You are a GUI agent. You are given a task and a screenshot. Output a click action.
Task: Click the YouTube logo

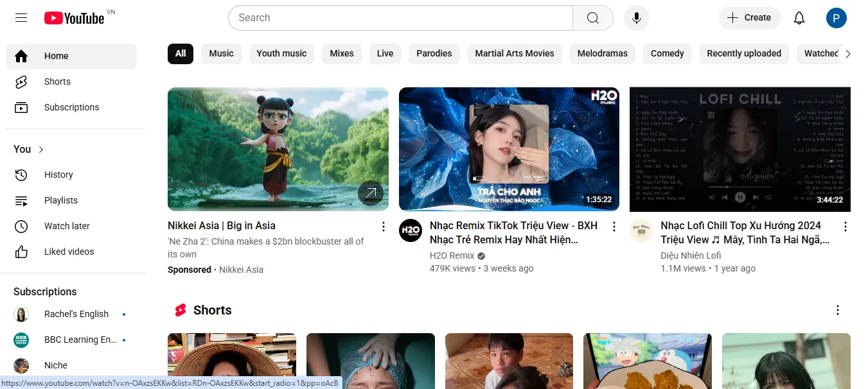click(x=74, y=18)
